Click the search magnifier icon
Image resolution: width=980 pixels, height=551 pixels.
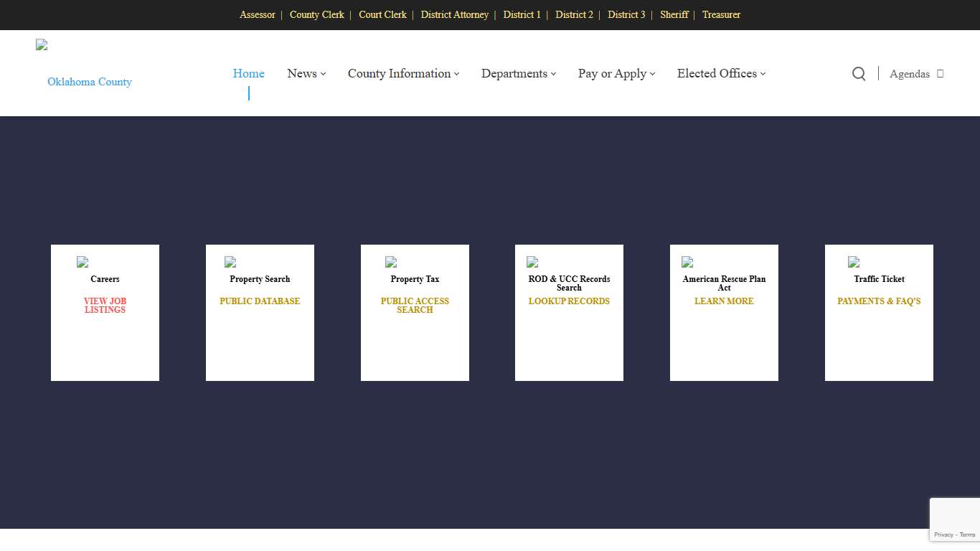[858, 74]
